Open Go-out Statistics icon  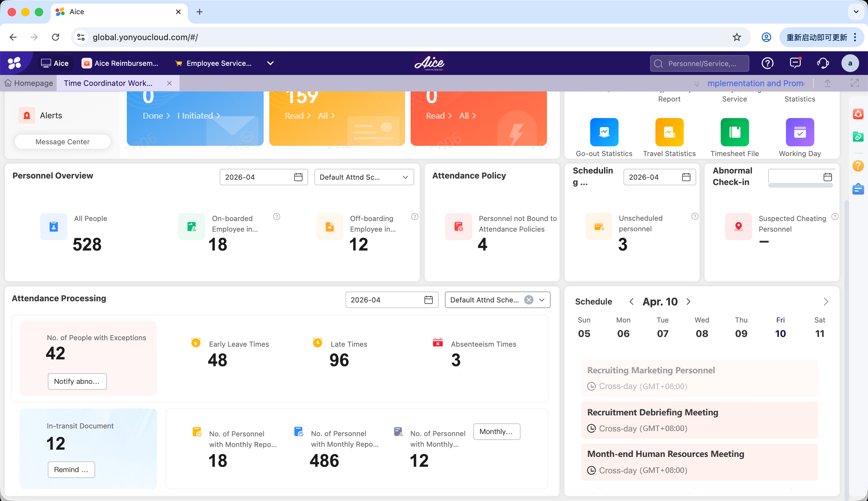[x=604, y=132]
